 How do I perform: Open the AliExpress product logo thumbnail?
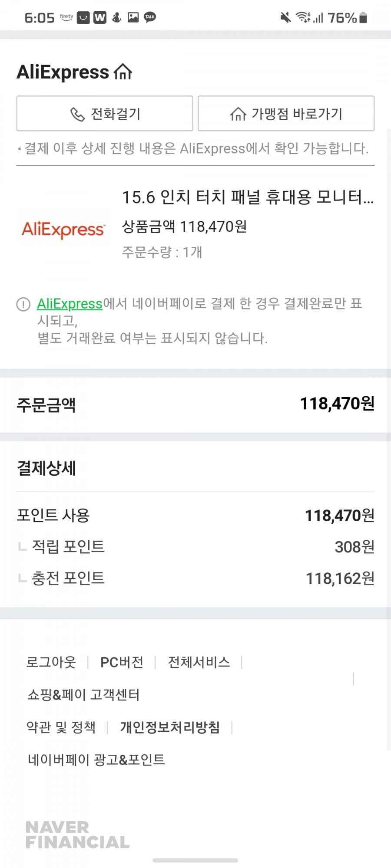pyautogui.click(x=63, y=229)
